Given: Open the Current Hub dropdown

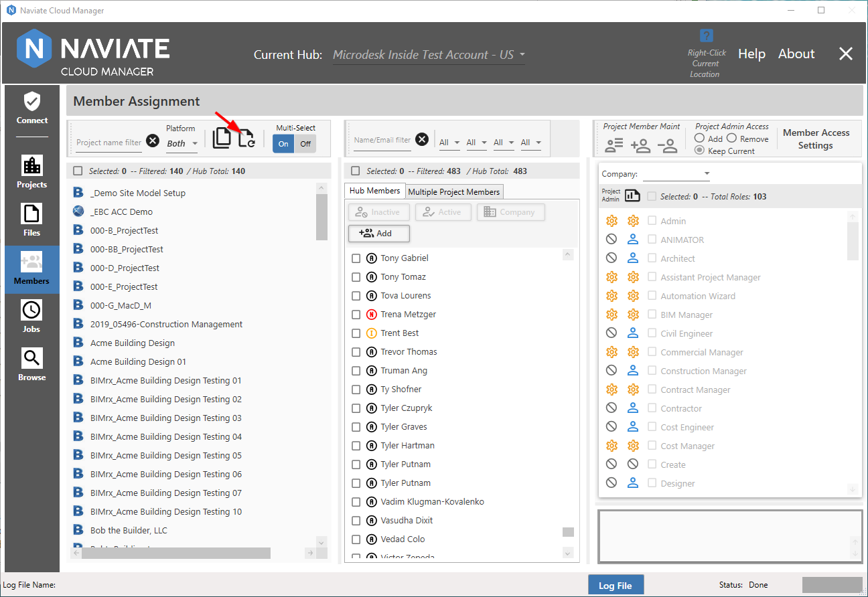Looking at the screenshot, I should click(x=429, y=55).
